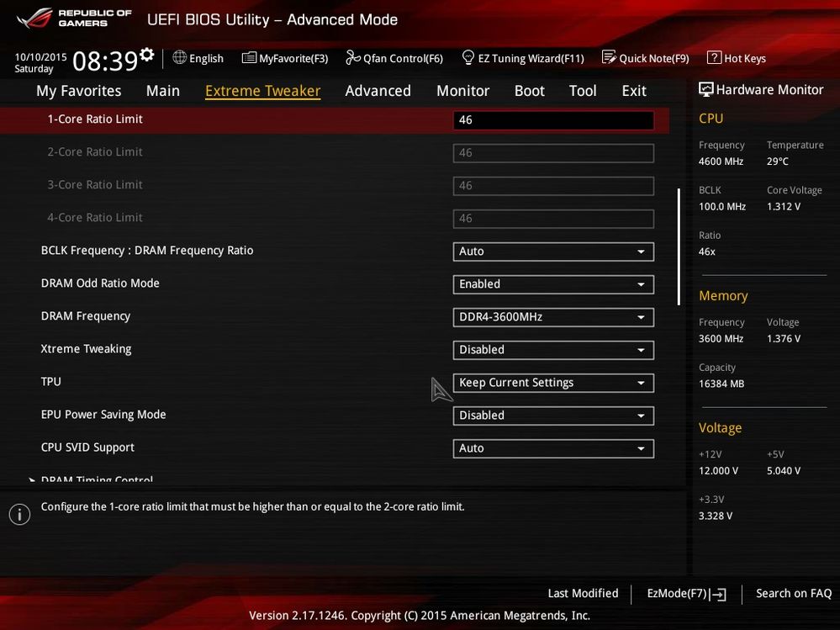Click the 16384 MB capacity value
The image size is (840, 630).
coord(721,384)
